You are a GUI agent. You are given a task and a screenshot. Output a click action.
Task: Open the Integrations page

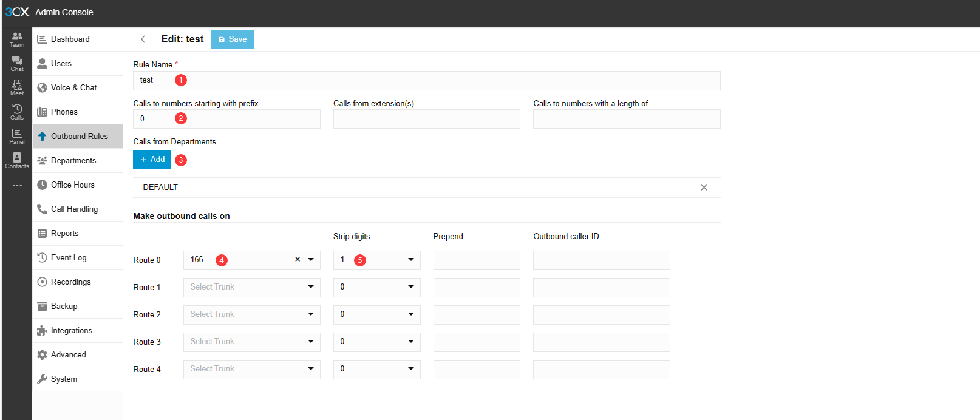tap(78, 331)
